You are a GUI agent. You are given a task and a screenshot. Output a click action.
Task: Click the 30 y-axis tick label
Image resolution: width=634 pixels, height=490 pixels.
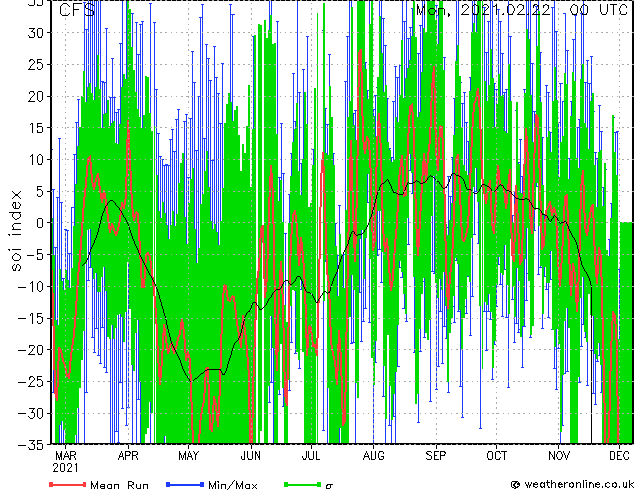tap(36, 33)
